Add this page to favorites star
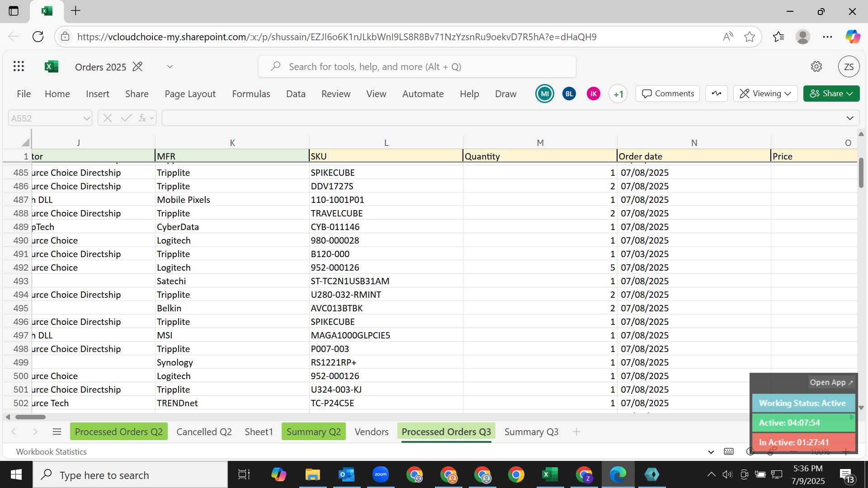This screenshot has width=868, height=488. 749,37
